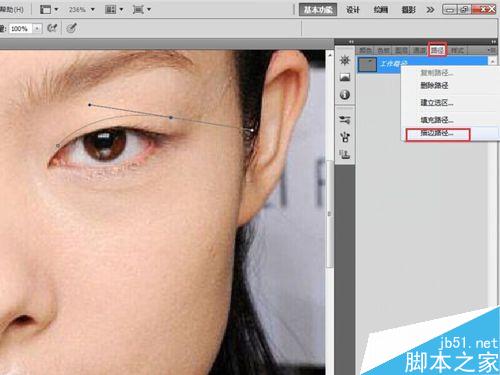Toggle tablet pressure size control button
Screen dimensions: 500x375
(x=71, y=28)
